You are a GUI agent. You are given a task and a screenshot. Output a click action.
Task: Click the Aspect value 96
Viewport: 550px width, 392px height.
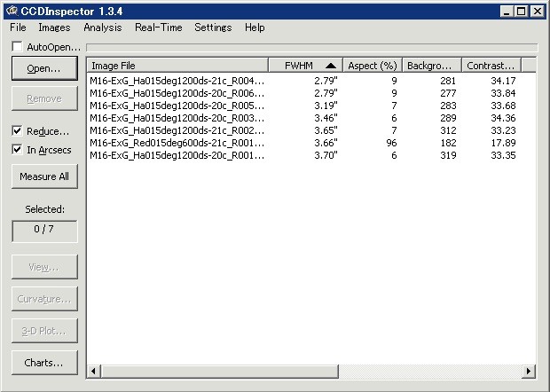(391, 143)
